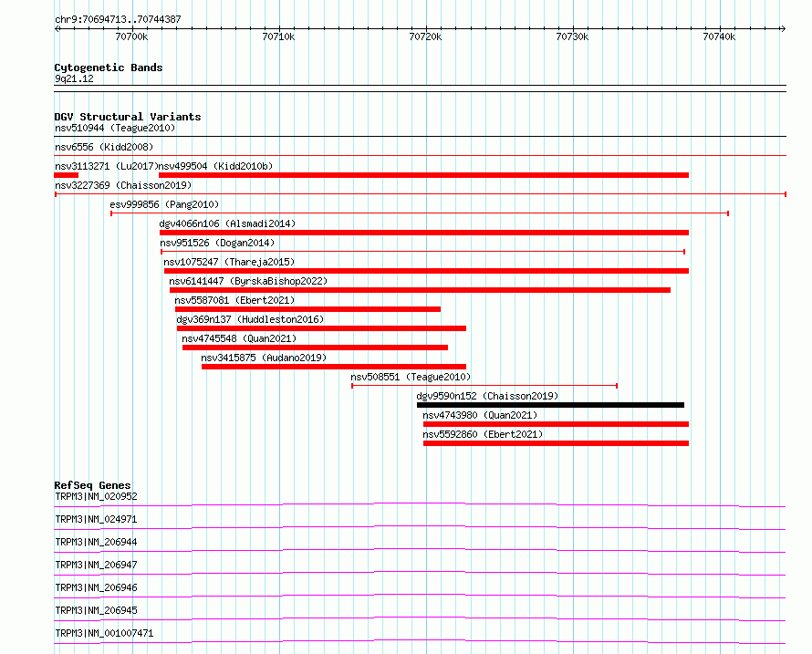Screen dimensions: 812x654
Task: Open TRPM3|NM_001007471 transcript label
Action: pyautogui.click(x=104, y=633)
